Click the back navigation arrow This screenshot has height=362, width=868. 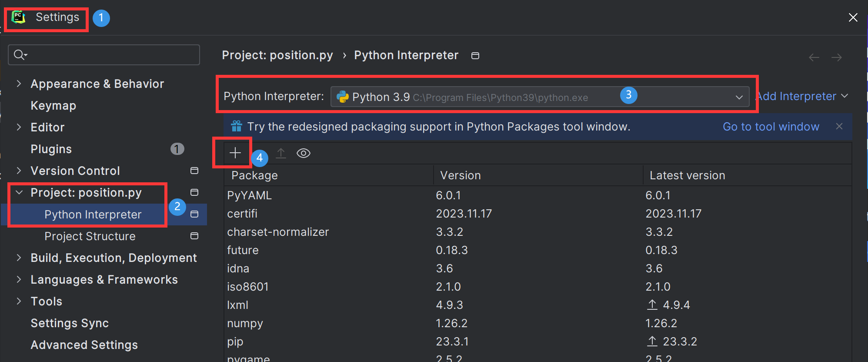coord(814,57)
